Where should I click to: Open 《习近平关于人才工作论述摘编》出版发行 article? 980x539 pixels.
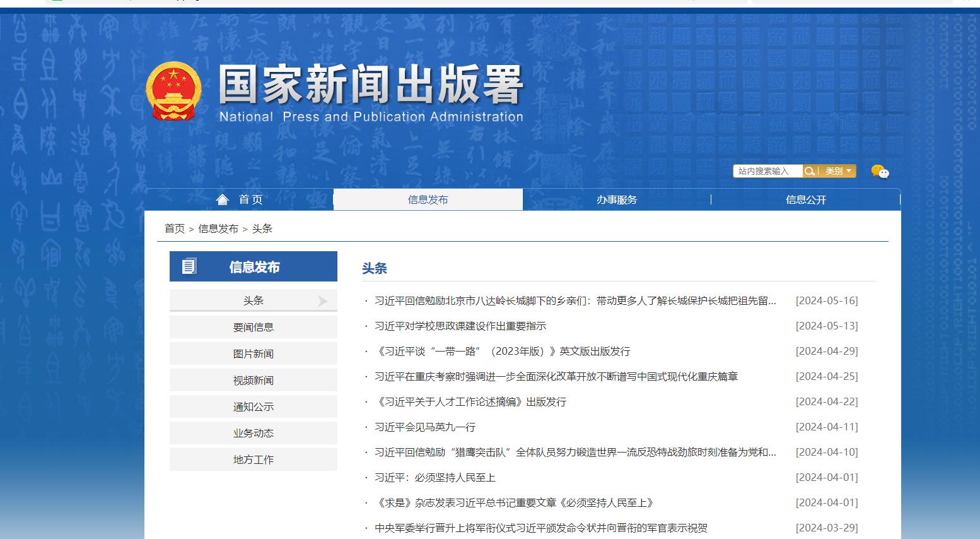470,401
